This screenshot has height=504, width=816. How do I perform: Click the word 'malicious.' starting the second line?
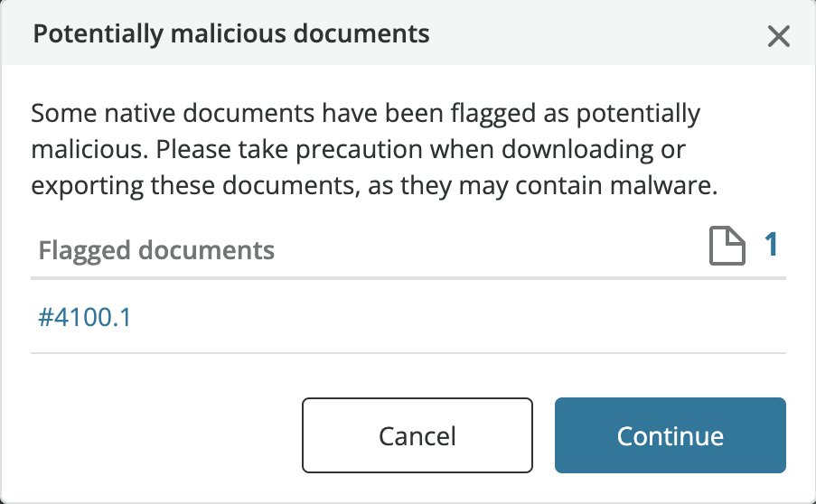point(89,150)
